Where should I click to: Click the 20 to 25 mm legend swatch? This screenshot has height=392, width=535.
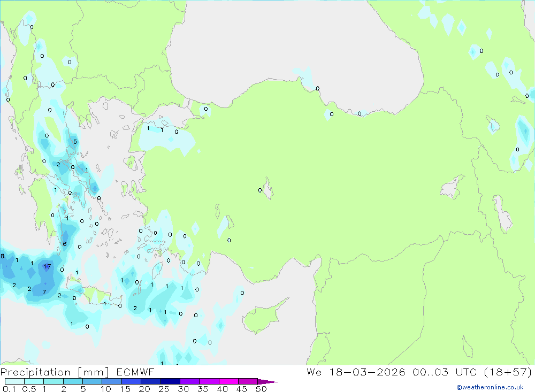pyautogui.click(x=151, y=381)
